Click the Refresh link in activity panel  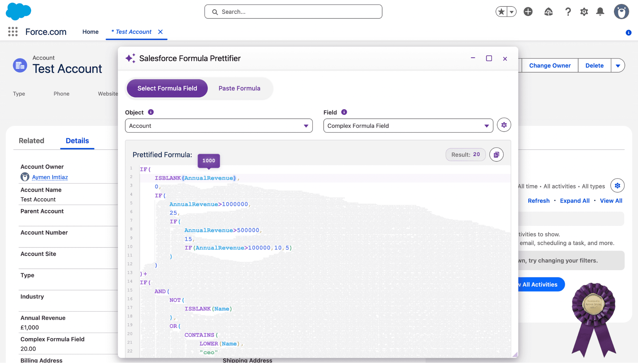click(539, 201)
